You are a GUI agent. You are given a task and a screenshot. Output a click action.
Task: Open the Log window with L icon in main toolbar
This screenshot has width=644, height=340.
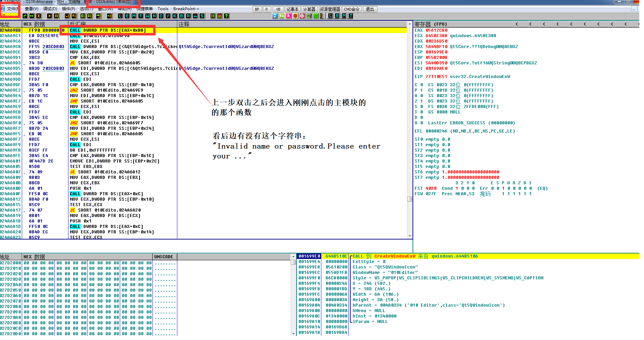click(120, 16)
